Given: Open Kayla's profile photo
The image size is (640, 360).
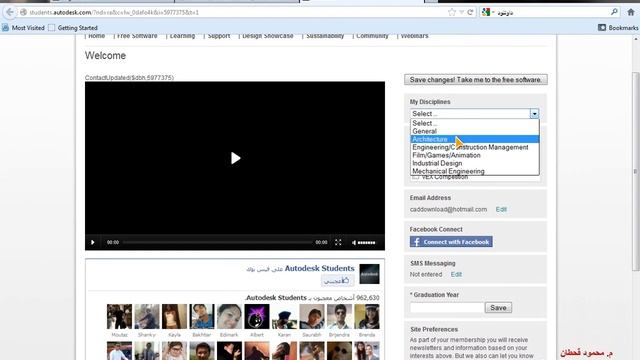Looking at the screenshot, I should coord(174,316).
